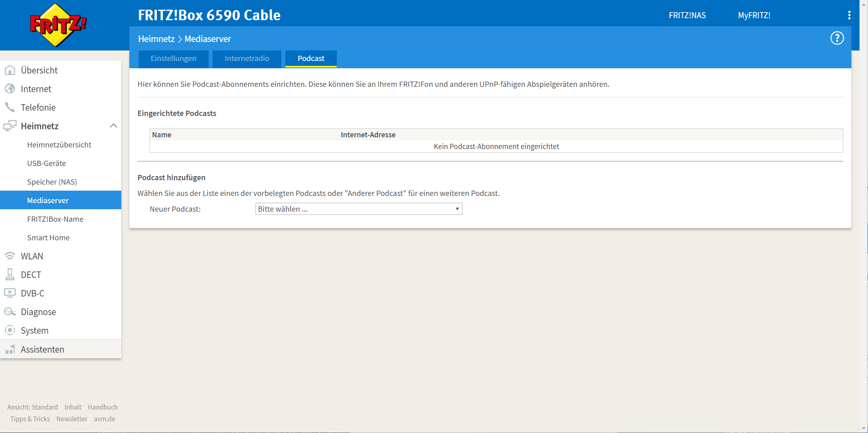The width and height of the screenshot is (868, 433).
Task: Open the Neuer Podcast dropdown
Action: pyautogui.click(x=359, y=209)
